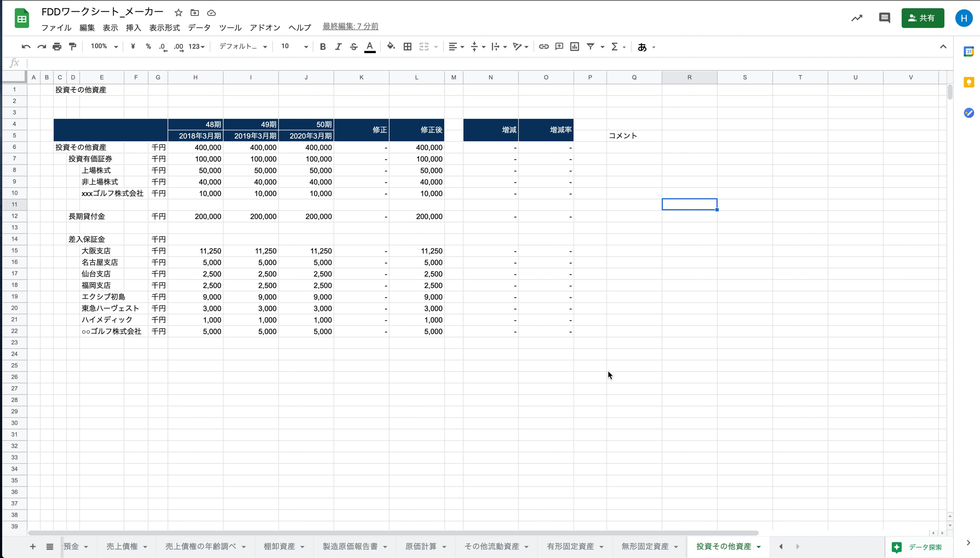Switch to the 棚卸資産 sheet tab

point(279,546)
